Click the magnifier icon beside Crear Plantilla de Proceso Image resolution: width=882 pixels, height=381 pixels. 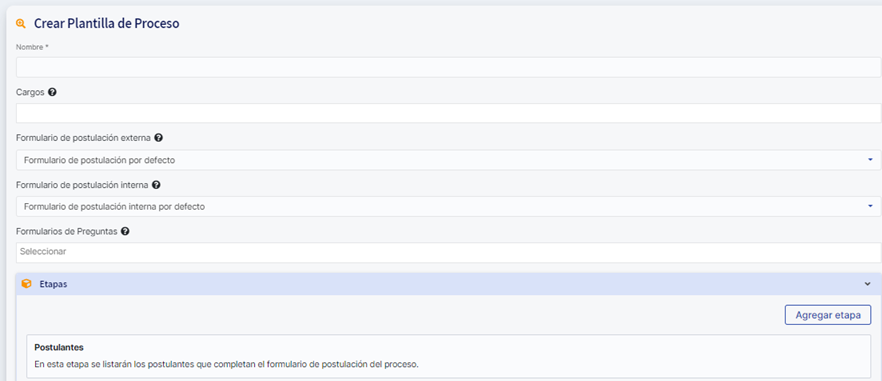point(21,24)
